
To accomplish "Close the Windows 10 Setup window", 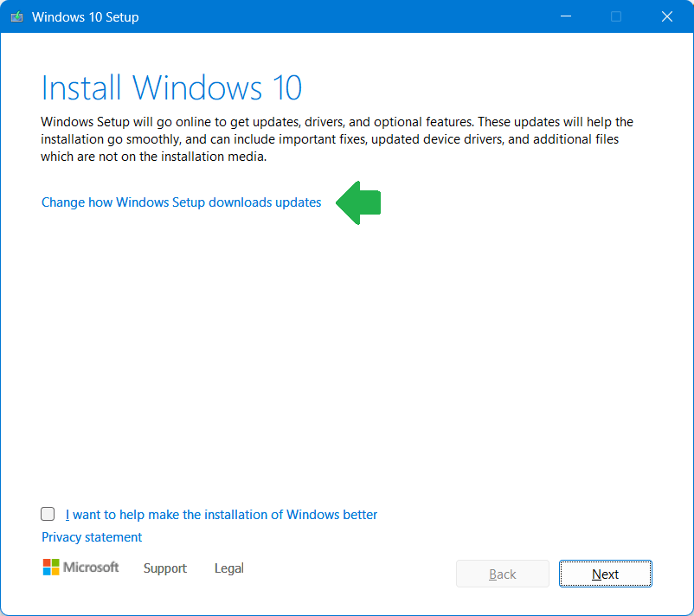I will [666, 16].
